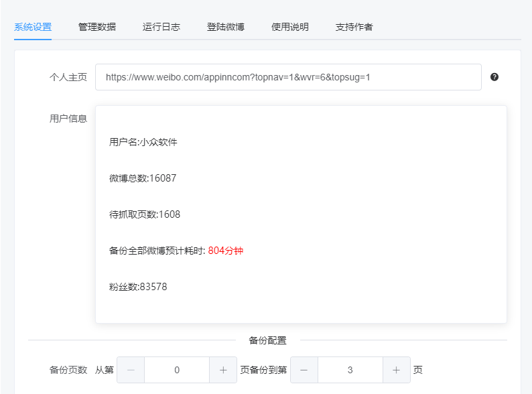
Task: Open the 支持作者 tab
Action: pyautogui.click(x=354, y=27)
